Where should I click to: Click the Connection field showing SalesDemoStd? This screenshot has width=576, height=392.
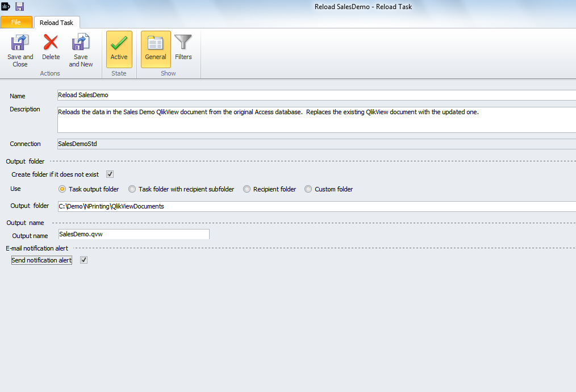point(316,144)
